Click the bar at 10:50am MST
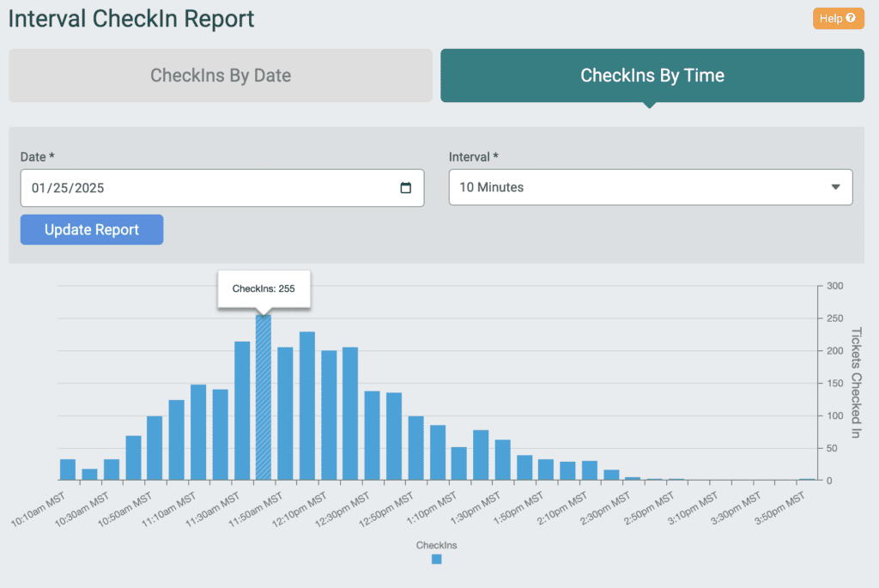This screenshot has width=879, height=588. (155, 448)
